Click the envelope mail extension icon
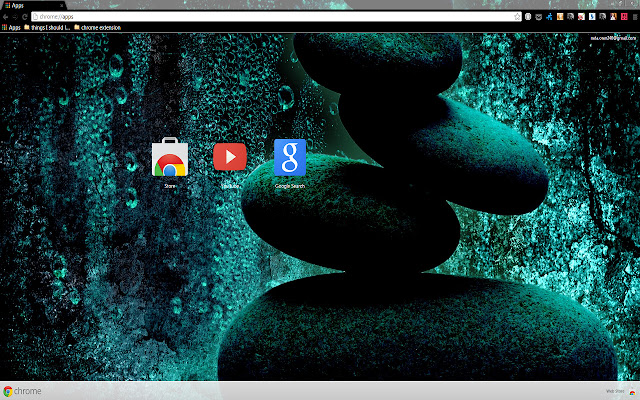The image size is (640, 400). (x=539, y=17)
